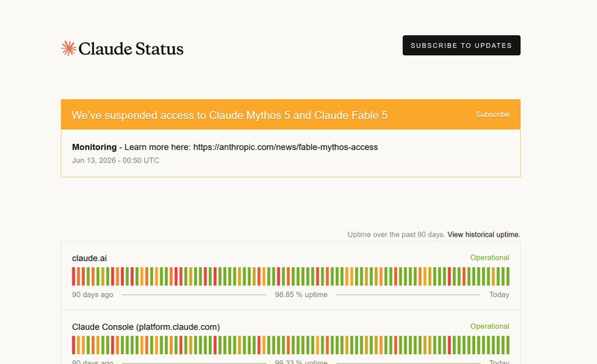Viewport: 597px width, 364px height.
Task: Click the Claude Status header title
Action: point(131,48)
